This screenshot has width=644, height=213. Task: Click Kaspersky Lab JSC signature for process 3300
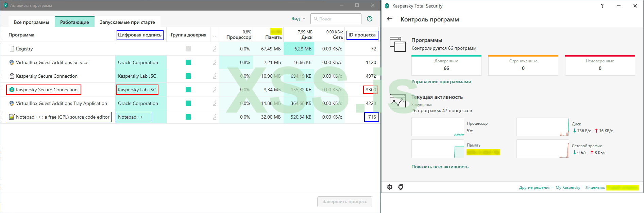click(x=137, y=90)
